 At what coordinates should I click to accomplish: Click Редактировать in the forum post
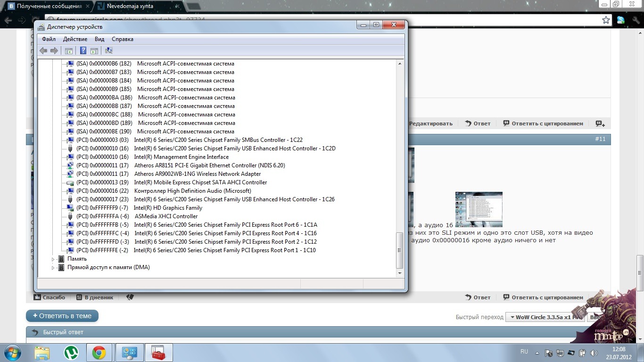430,123
